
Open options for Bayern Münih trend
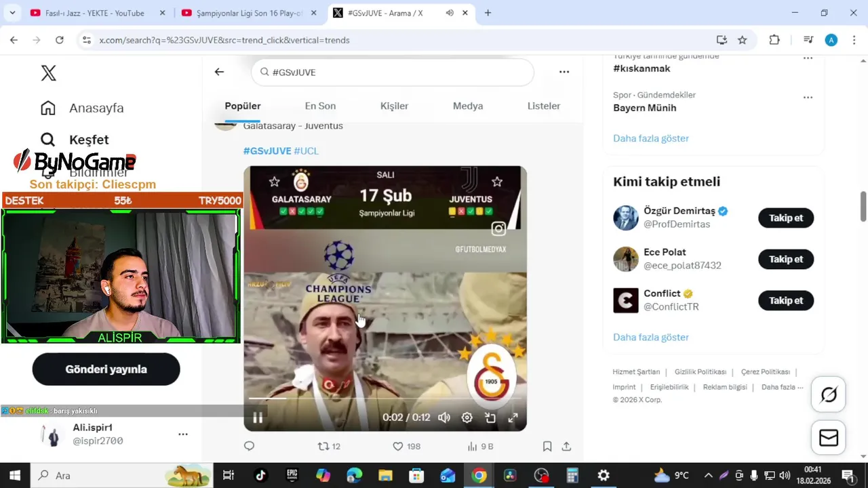click(808, 98)
